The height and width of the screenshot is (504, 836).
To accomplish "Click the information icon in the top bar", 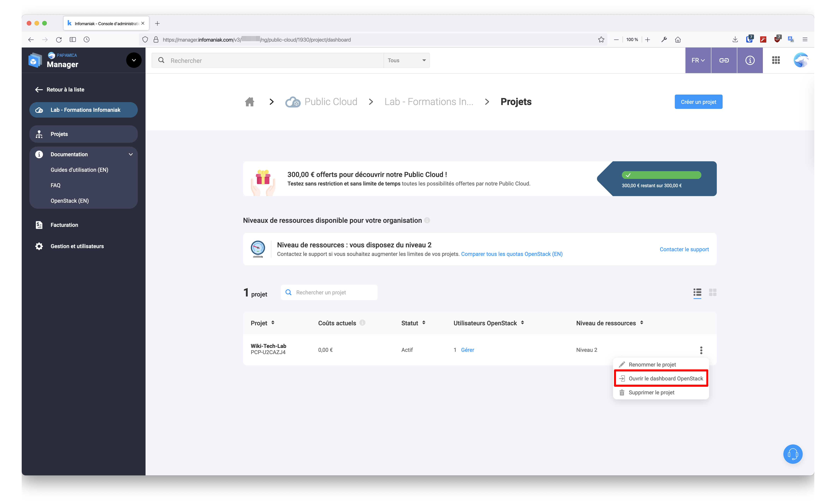I will [x=750, y=60].
